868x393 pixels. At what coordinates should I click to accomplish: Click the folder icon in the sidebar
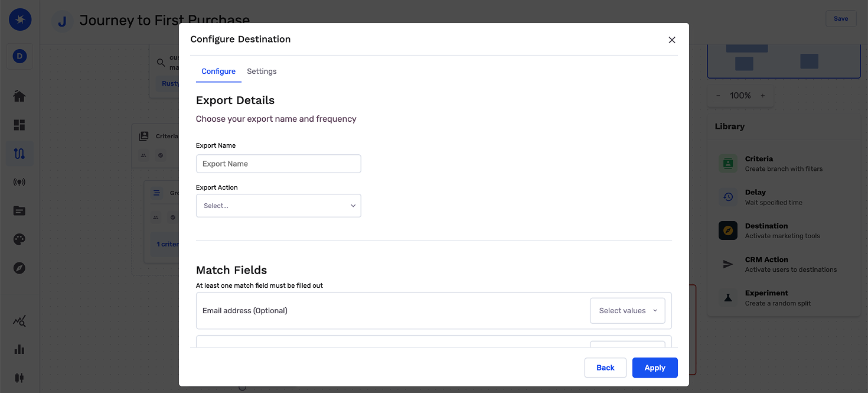19,210
